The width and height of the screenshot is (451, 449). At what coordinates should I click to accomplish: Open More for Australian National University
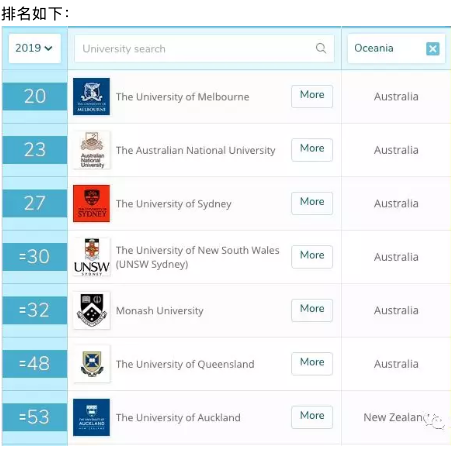[312, 150]
